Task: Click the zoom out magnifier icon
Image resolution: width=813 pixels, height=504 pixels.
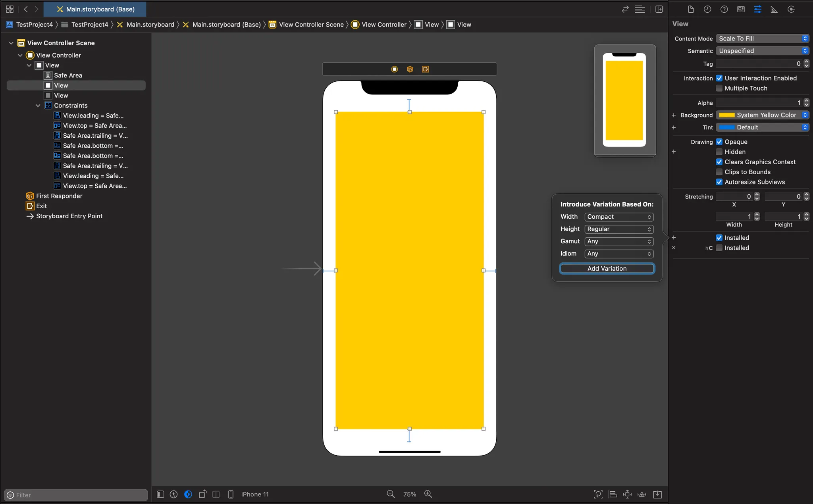Action: (391, 494)
